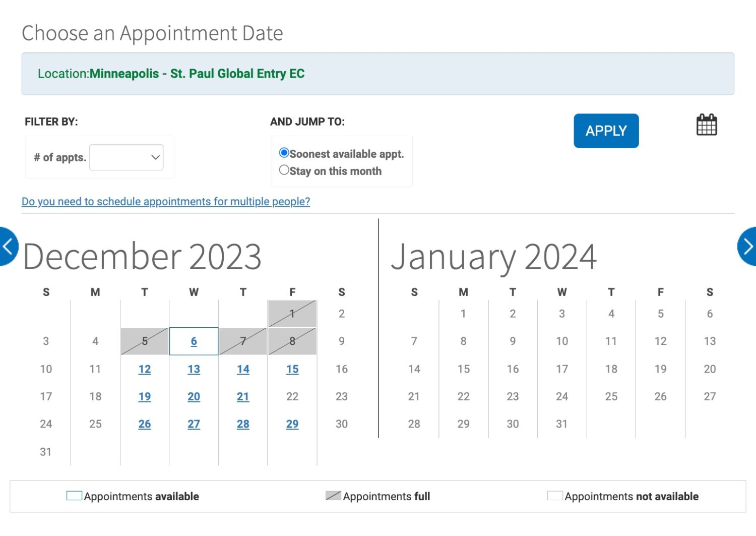Image resolution: width=756 pixels, height=536 pixels.
Task: Select December 12 on the calendar
Action: (145, 369)
